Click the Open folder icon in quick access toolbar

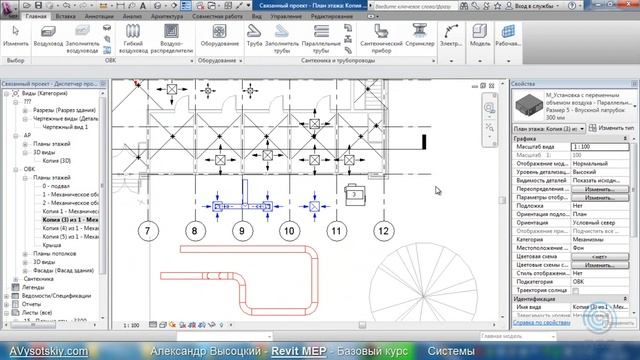click(27, 6)
